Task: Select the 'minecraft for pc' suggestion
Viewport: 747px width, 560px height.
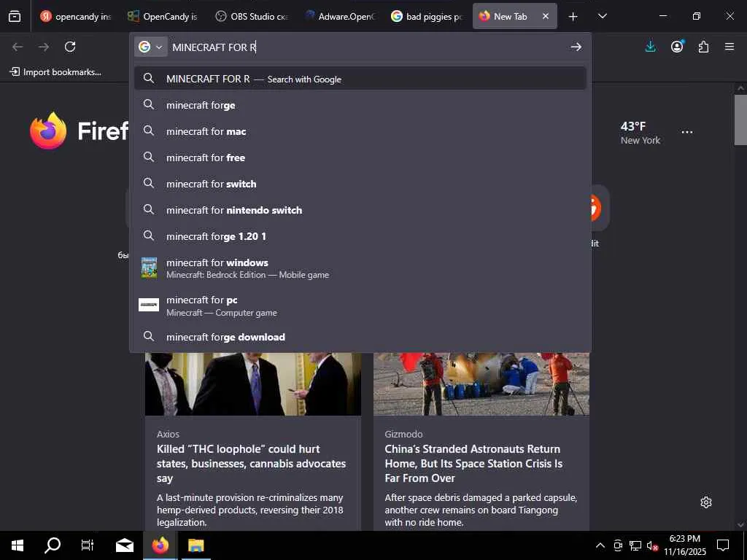Action: (360, 306)
